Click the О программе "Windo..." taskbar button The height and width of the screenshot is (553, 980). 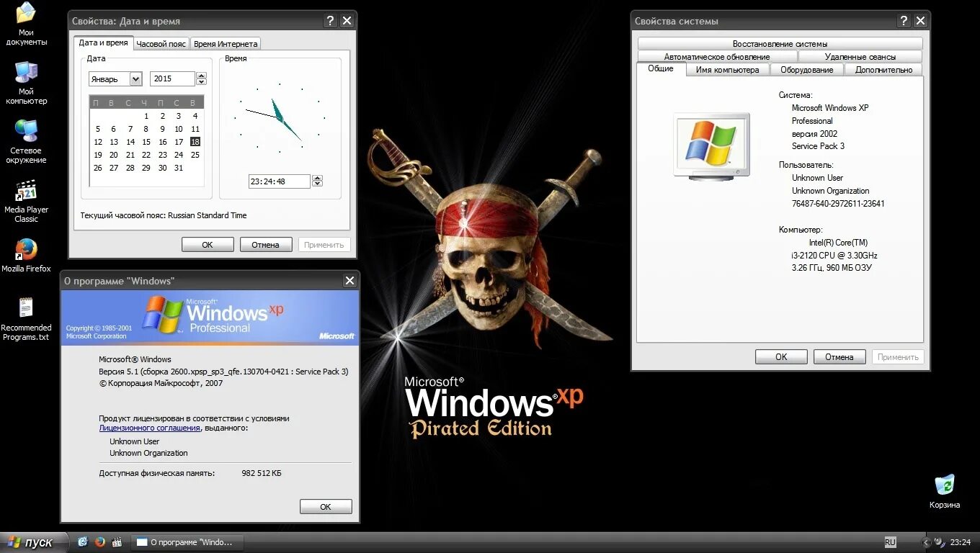[x=187, y=542]
